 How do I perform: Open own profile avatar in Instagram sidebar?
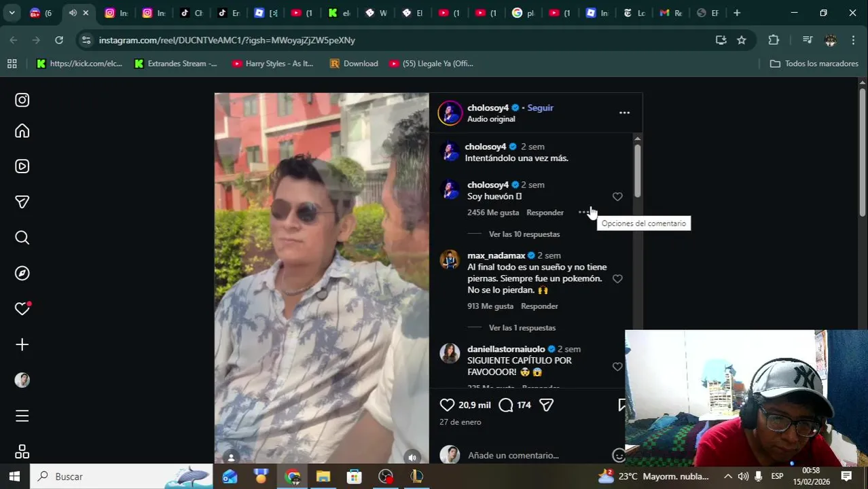[x=22, y=380]
